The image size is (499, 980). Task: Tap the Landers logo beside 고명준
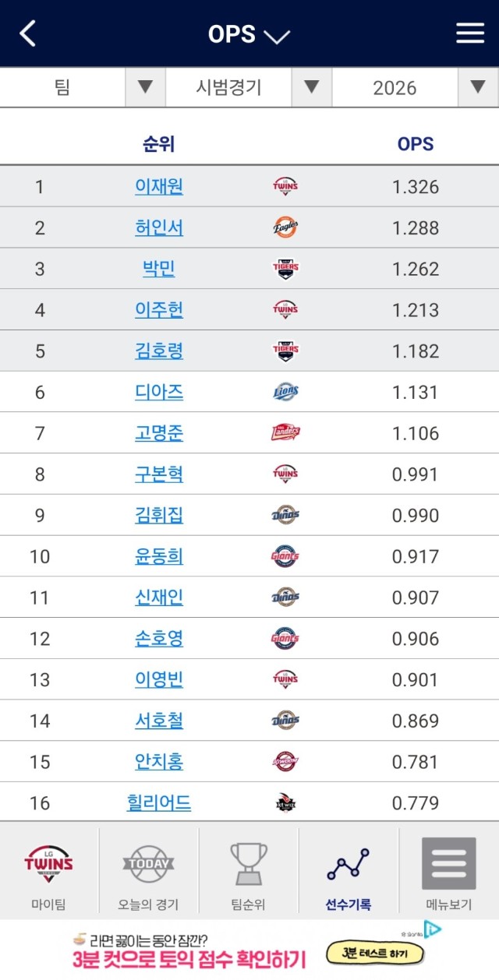point(285,433)
